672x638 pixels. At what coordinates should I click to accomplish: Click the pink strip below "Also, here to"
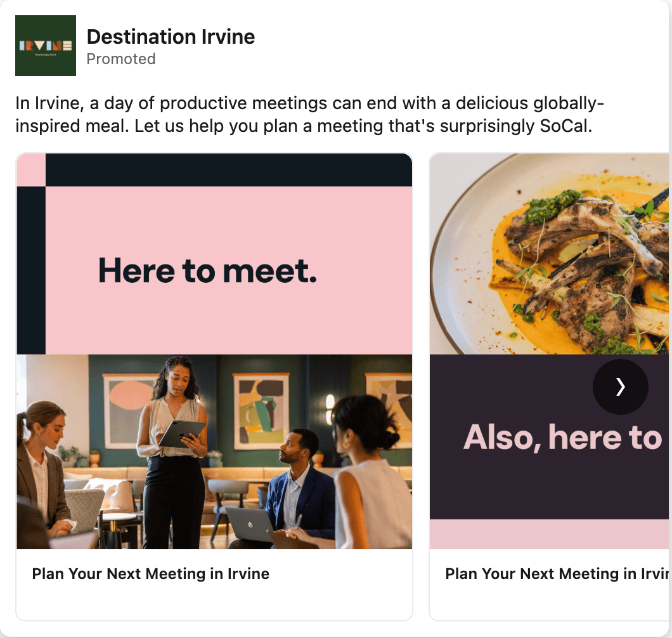click(549, 534)
